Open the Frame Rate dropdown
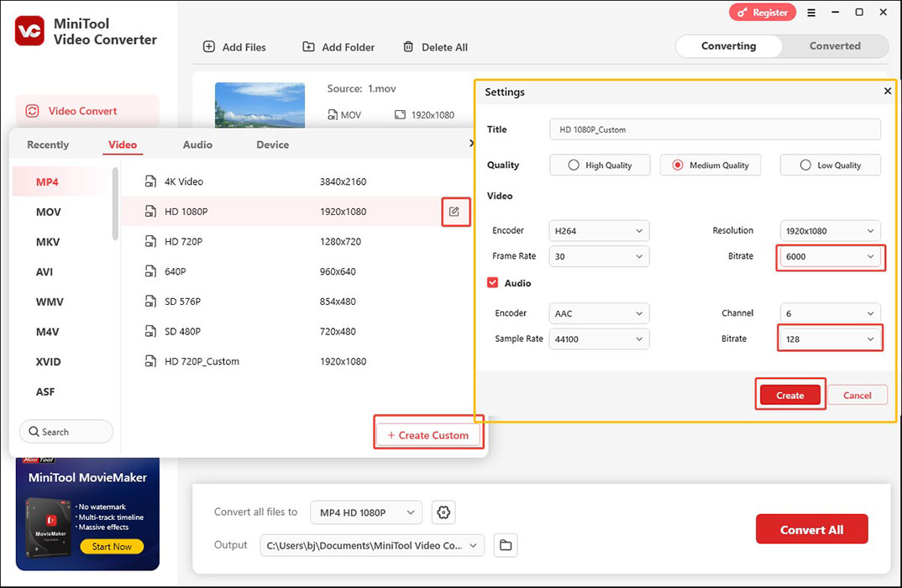This screenshot has height=588, width=902. click(599, 256)
